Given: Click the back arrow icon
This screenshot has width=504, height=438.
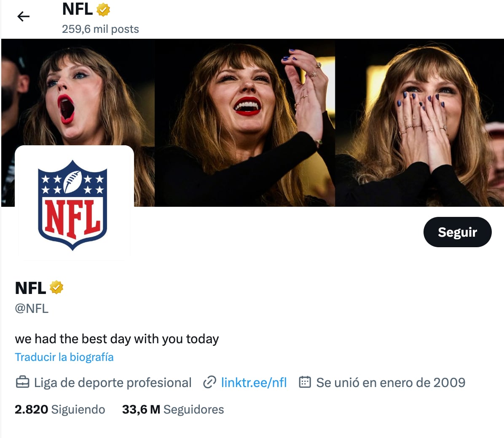Looking at the screenshot, I should click(x=24, y=16).
